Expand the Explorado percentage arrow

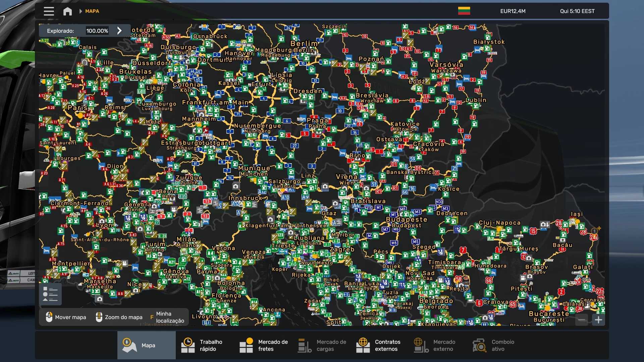119,31
